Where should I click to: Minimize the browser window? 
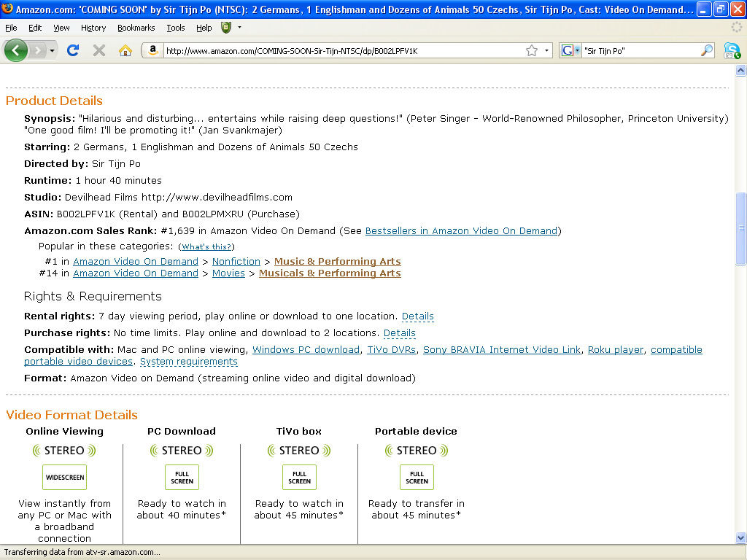[x=704, y=9]
